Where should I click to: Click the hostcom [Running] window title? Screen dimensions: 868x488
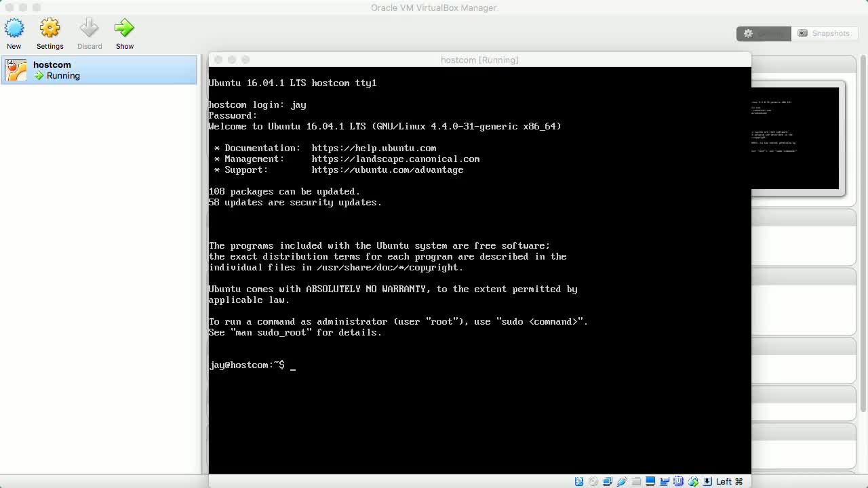click(x=479, y=60)
